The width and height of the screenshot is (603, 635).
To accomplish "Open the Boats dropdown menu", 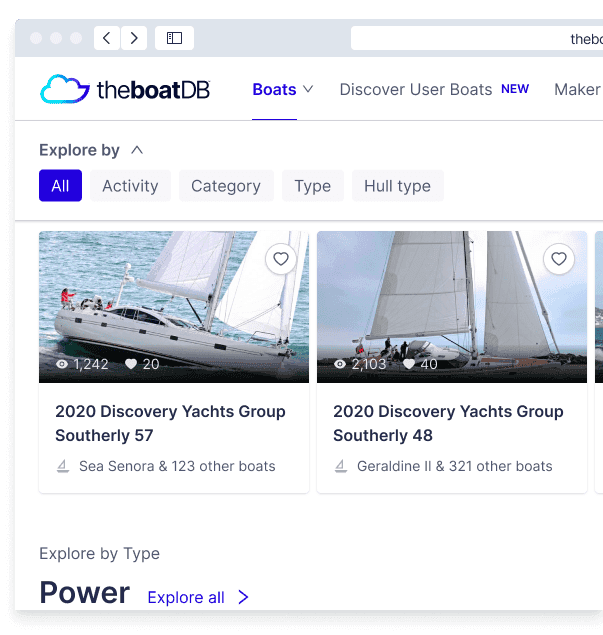I will point(283,89).
